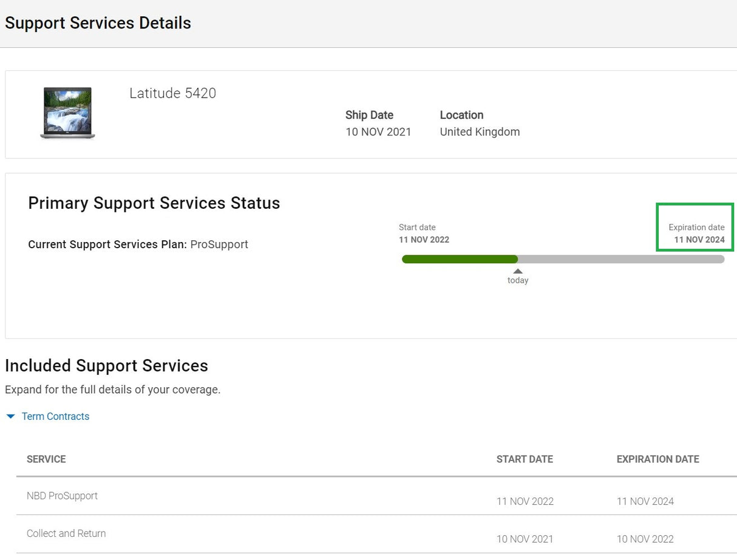Click the START DATE column header
Image resolution: width=737 pixels, height=560 pixels.
point(525,459)
